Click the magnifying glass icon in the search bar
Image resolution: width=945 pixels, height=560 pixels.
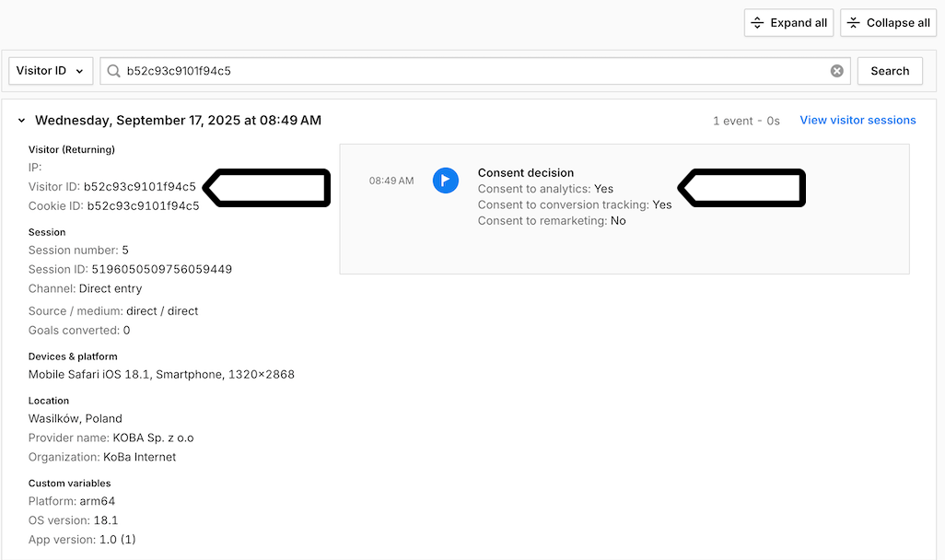(x=111, y=70)
